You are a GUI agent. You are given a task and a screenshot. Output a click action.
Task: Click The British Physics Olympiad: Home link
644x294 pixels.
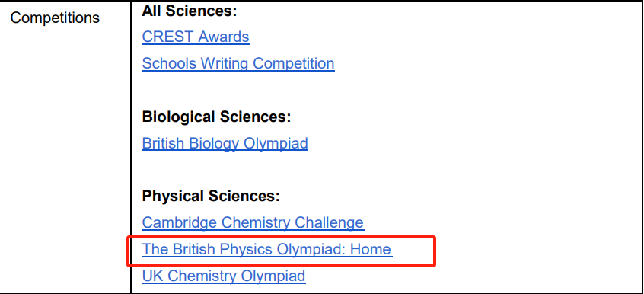point(267,249)
